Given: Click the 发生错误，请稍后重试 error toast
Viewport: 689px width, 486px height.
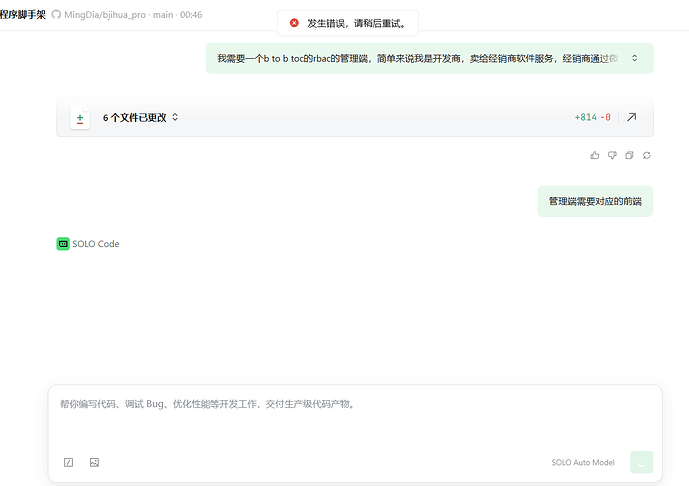Looking at the screenshot, I should coord(348,23).
